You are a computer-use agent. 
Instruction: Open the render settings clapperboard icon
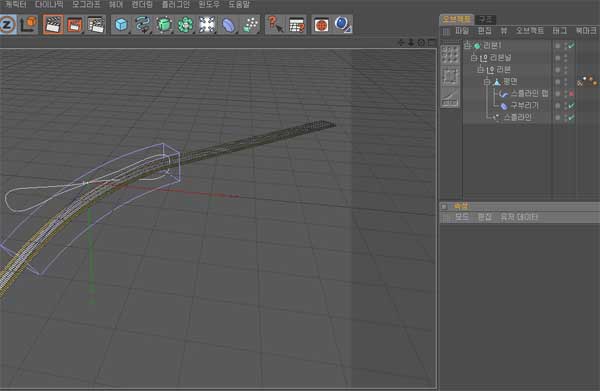pos(96,25)
